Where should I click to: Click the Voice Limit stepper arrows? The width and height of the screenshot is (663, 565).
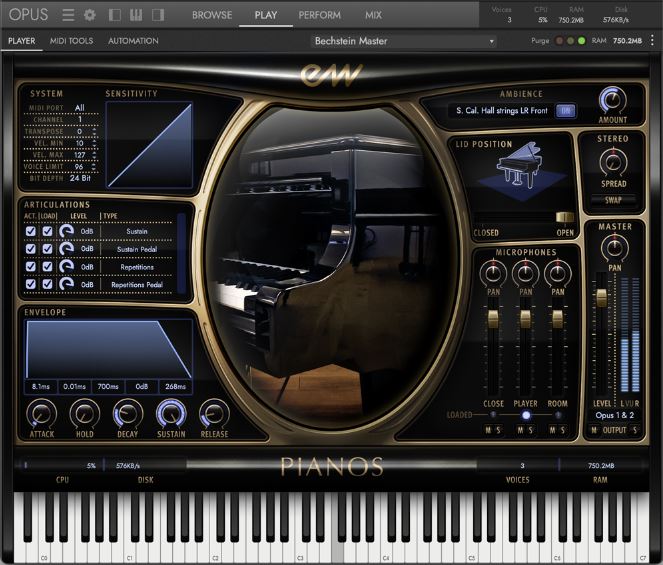pyautogui.click(x=94, y=167)
